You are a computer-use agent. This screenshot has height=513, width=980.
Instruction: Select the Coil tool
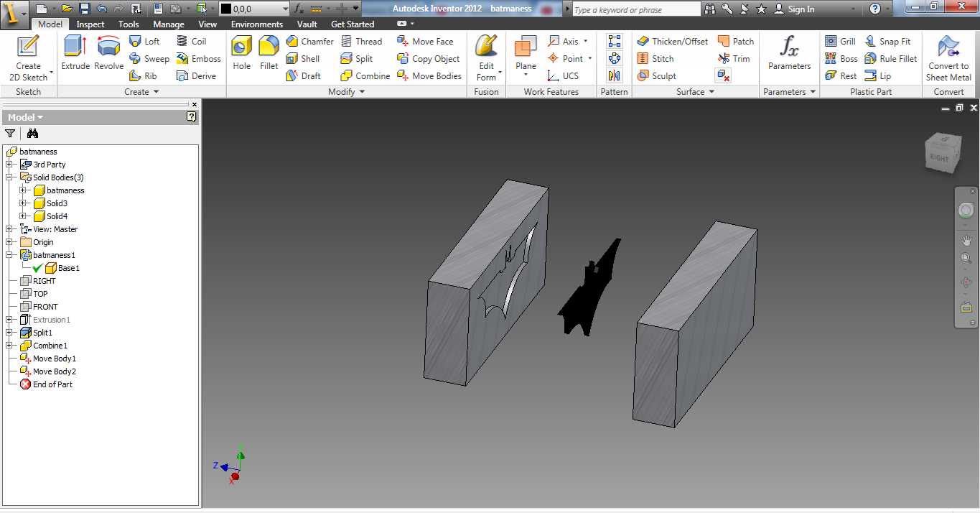[x=191, y=42]
